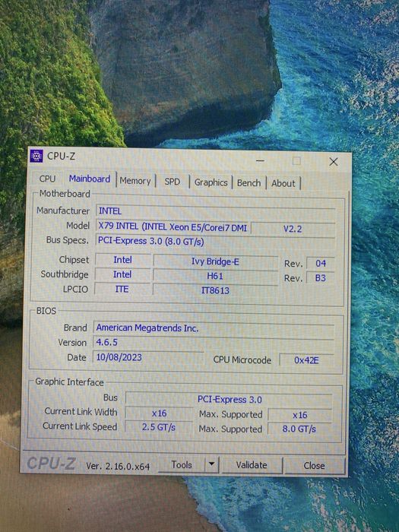Click the Max. Supported 8.0 GT/s value
This screenshot has height=532, width=399.
(x=299, y=429)
